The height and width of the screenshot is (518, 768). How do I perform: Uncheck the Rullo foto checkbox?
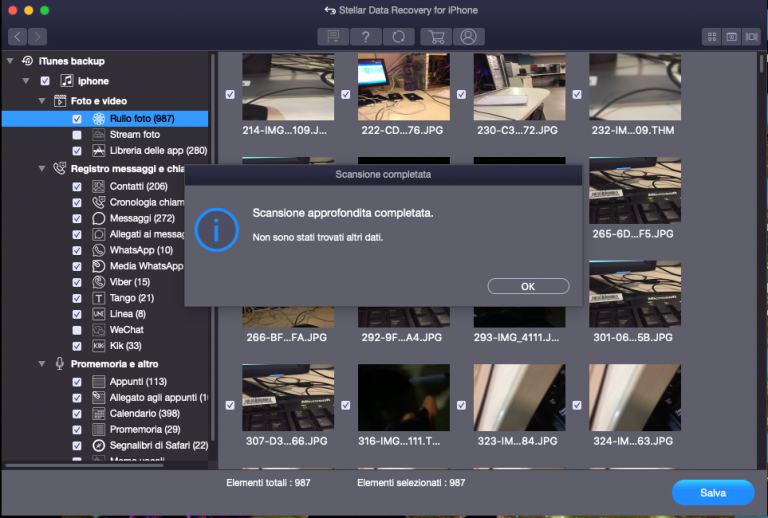click(x=77, y=118)
